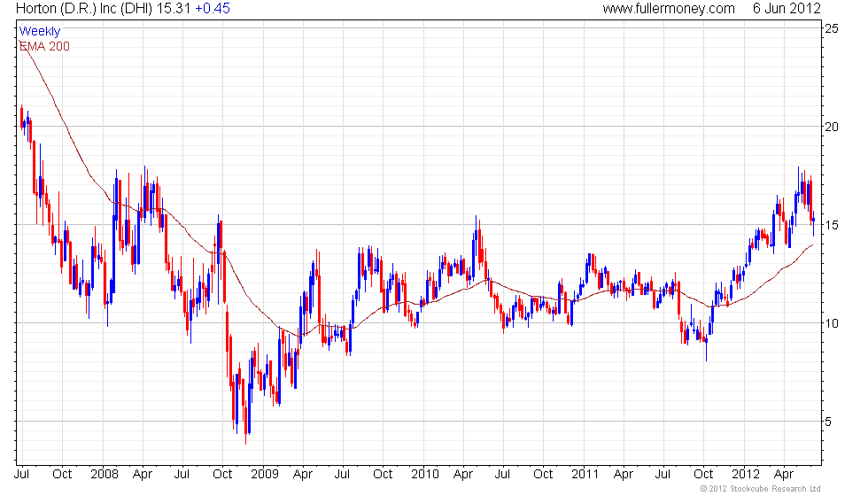
Task: Click the 'Apr' label after 2009
Action: (x=303, y=475)
